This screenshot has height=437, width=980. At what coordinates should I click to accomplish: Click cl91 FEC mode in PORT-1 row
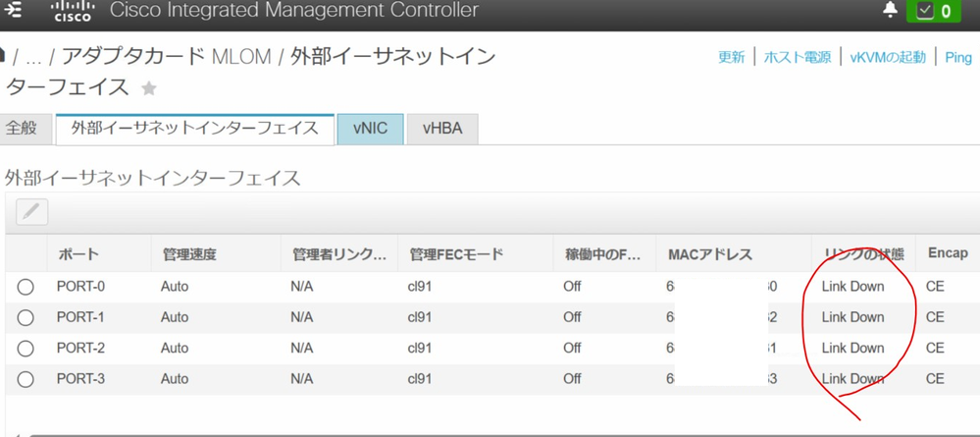[x=420, y=317]
